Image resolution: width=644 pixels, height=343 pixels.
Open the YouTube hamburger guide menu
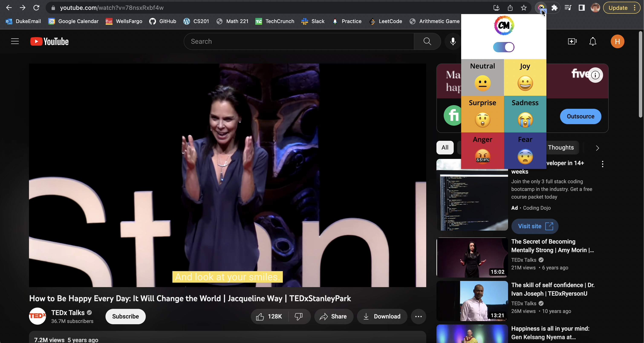15,42
